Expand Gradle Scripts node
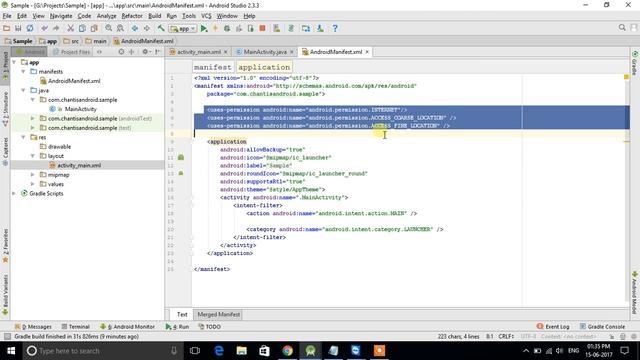The image size is (640, 360). pos(14,193)
